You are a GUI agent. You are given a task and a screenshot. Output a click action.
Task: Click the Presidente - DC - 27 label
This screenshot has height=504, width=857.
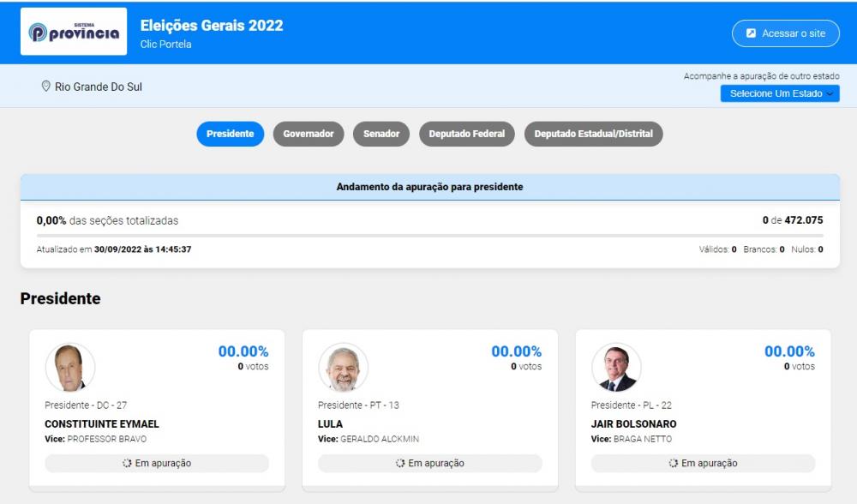[x=86, y=405]
